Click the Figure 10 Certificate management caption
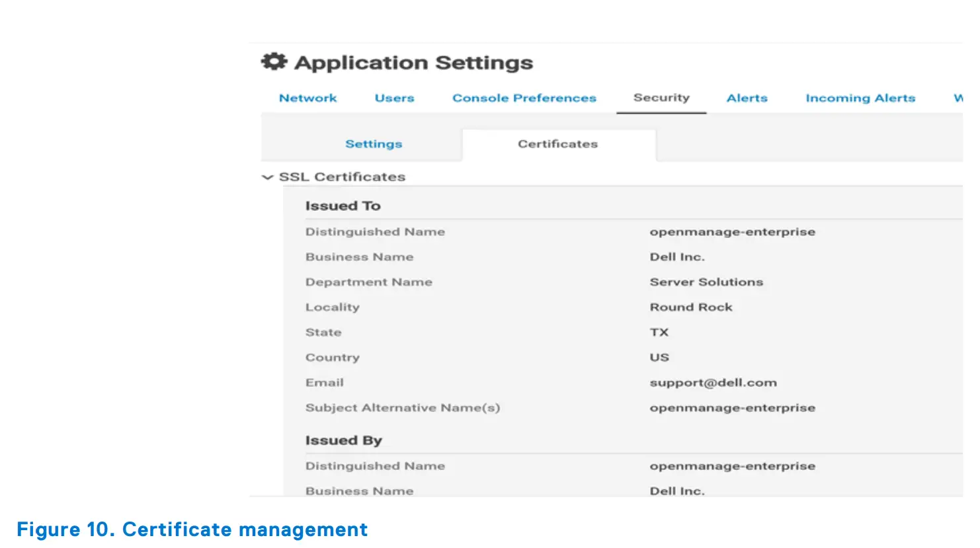Viewport: 980px width, 548px height. click(x=192, y=529)
